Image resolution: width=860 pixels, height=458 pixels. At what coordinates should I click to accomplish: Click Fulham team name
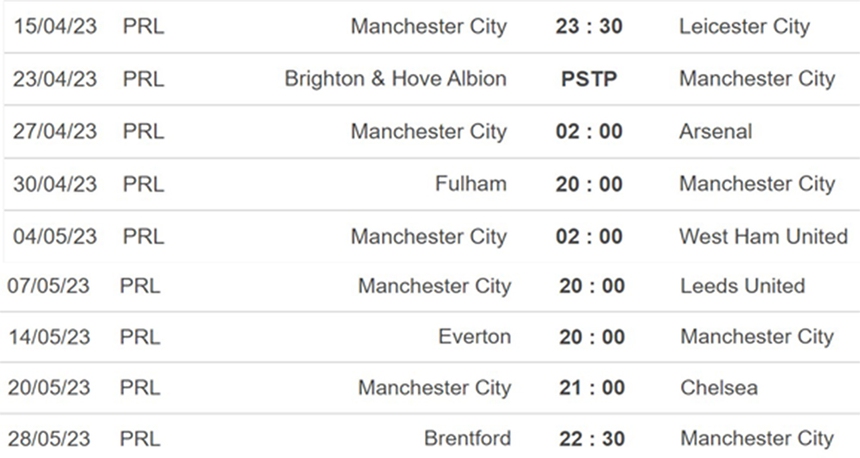[470, 184]
